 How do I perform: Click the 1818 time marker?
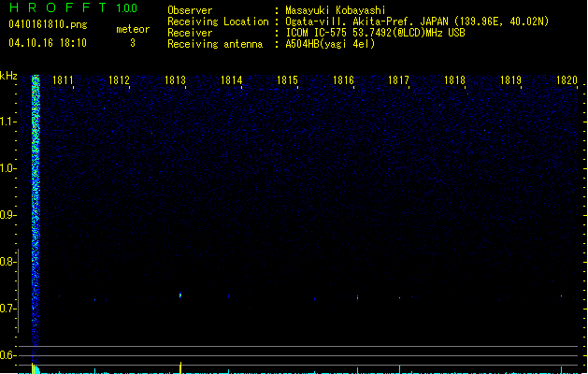[454, 80]
